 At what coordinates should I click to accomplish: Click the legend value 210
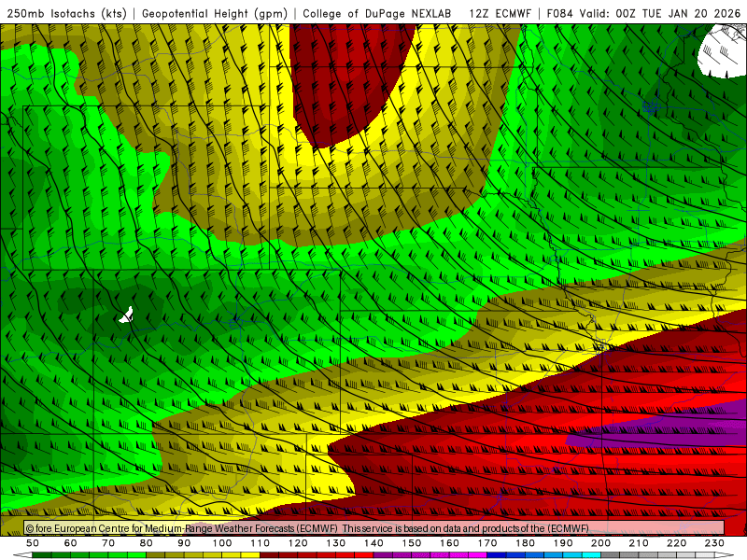point(639,543)
